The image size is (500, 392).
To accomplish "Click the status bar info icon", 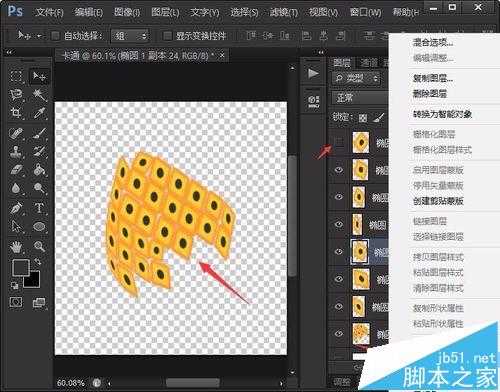I will click(x=97, y=382).
